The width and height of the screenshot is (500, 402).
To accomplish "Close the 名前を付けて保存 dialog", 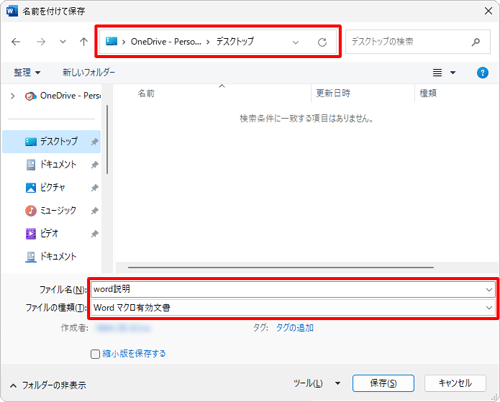I will [x=488, y=11].
